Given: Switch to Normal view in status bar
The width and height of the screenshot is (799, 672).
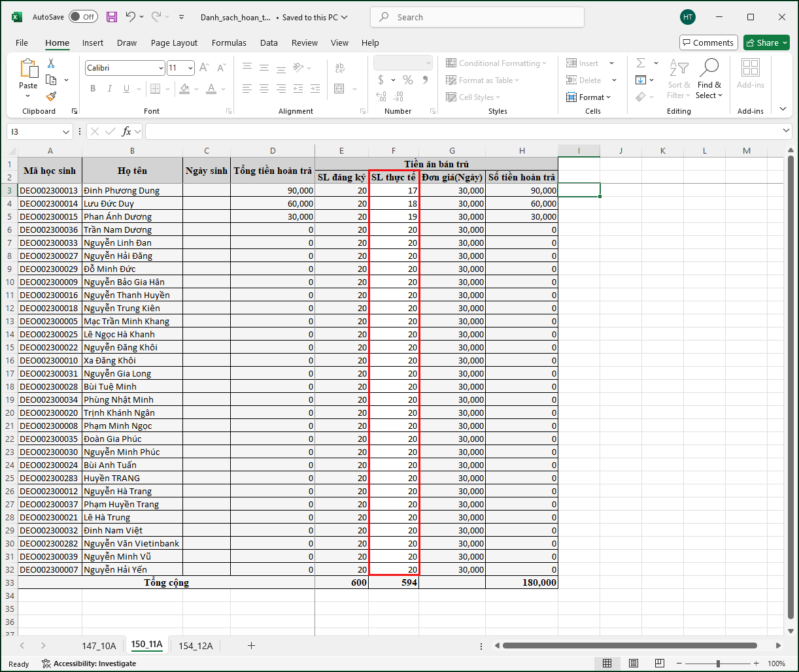Looking at the screenshot, I should (x=607, y=664).
